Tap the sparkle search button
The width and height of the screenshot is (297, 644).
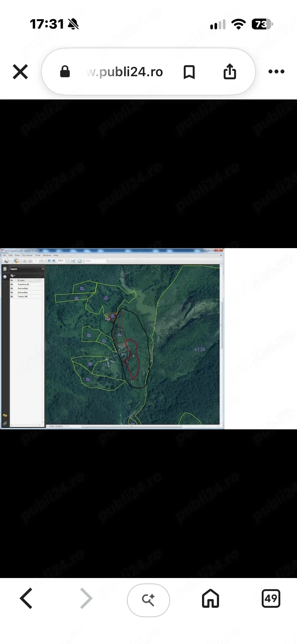point(148,600)
